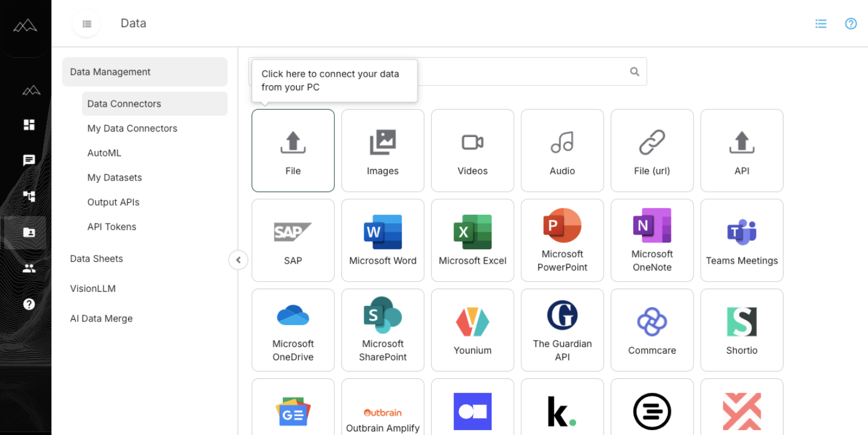This screenshot has height=435, width=868.
Task: Expand the Data Management section
Action: click(x=145, y=72)
